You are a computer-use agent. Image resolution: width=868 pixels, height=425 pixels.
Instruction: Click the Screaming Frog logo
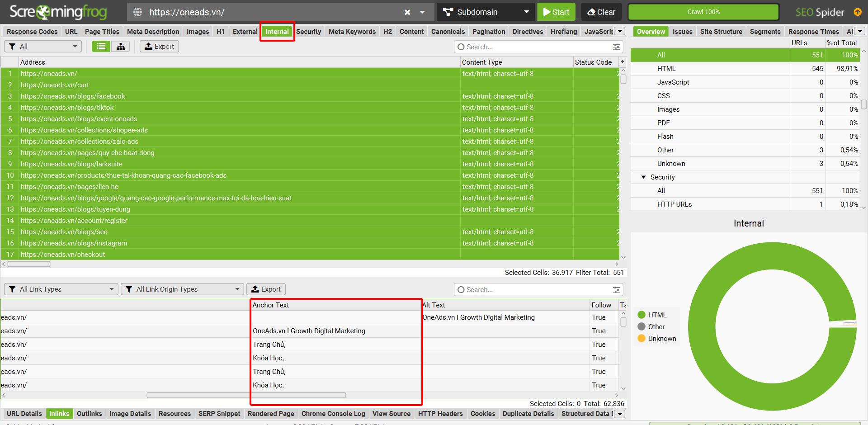[58, 12]
